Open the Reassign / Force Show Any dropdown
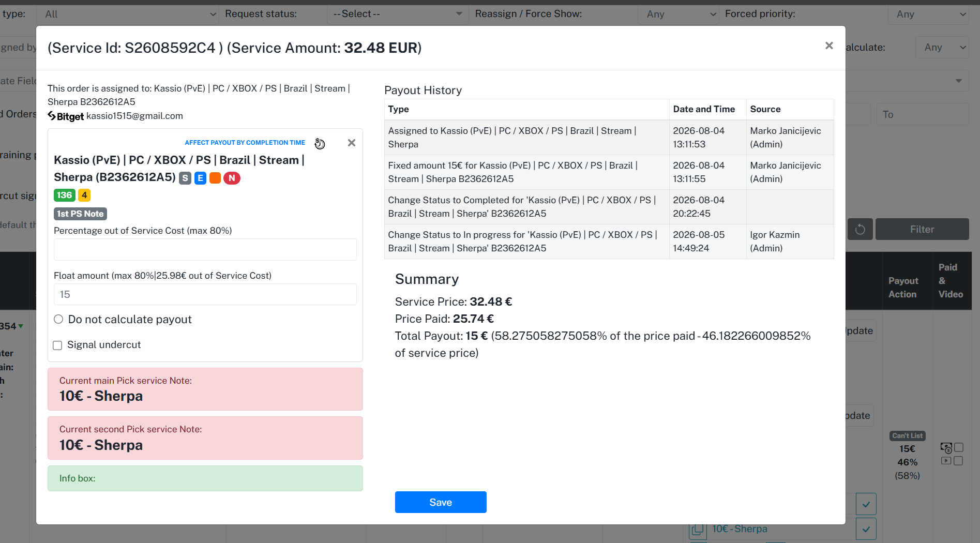 click(679, 14)
